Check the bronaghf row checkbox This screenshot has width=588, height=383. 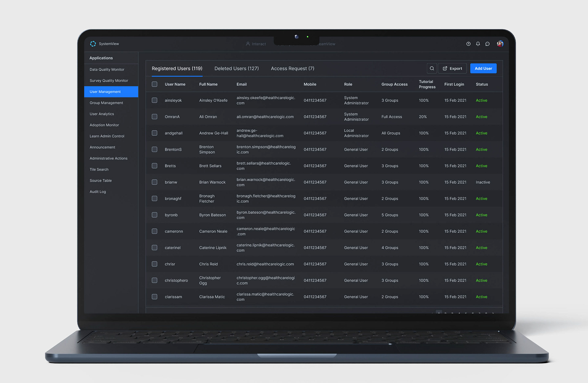[155, 198]
